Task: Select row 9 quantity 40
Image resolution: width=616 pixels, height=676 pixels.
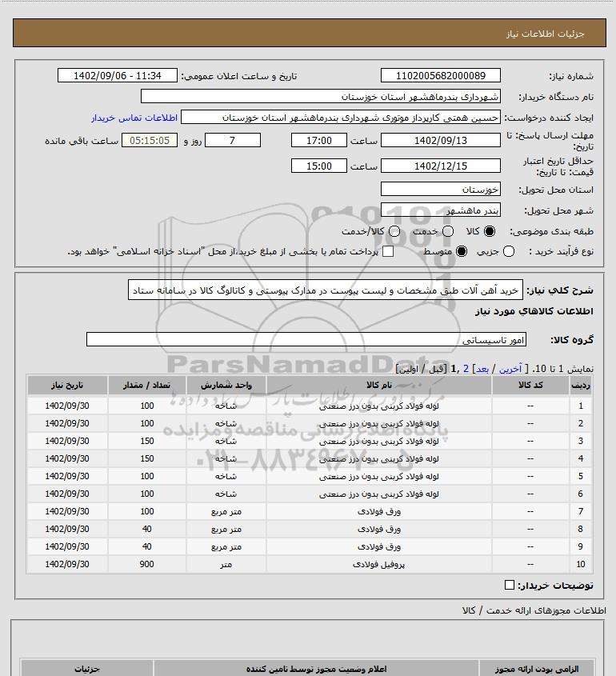Action: [147, 546]
